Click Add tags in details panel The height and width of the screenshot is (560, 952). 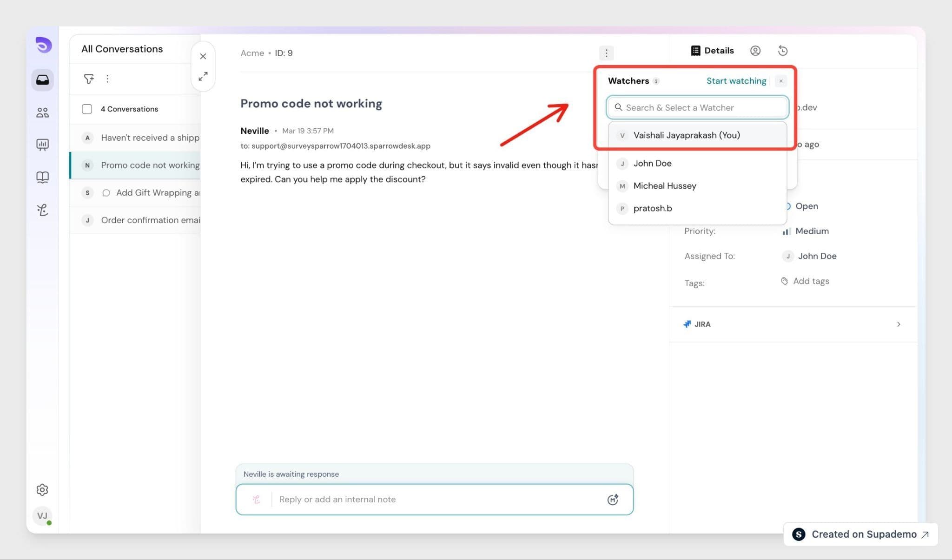805,281
